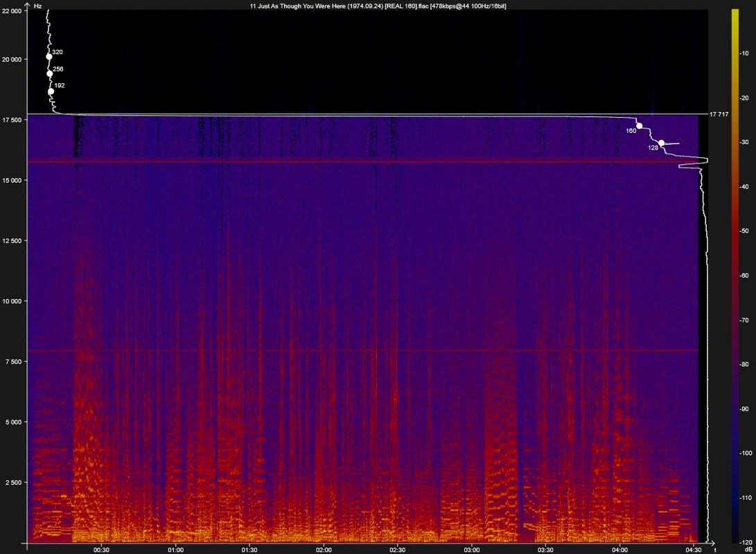Click the t label on time axis

click(x=715, y=550)
